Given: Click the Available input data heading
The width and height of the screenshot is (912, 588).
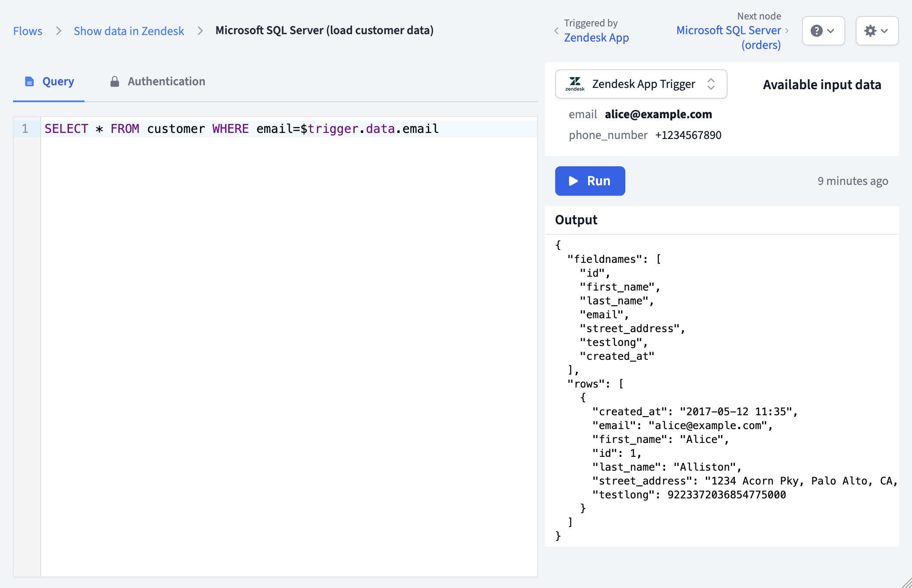Looking at the screenshot, I should point(822,84).
